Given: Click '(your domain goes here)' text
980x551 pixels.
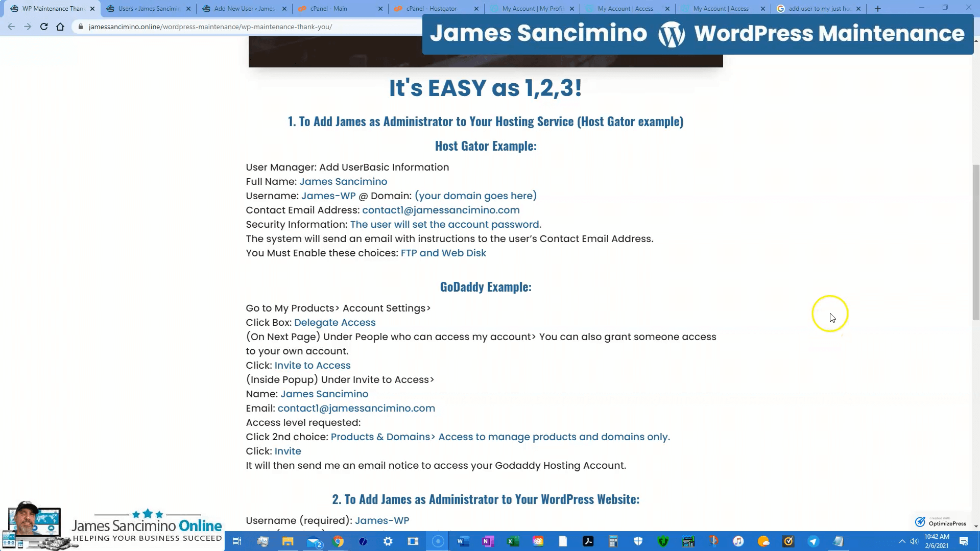Looking at the screenshot, I should click(x=475, y=196).
